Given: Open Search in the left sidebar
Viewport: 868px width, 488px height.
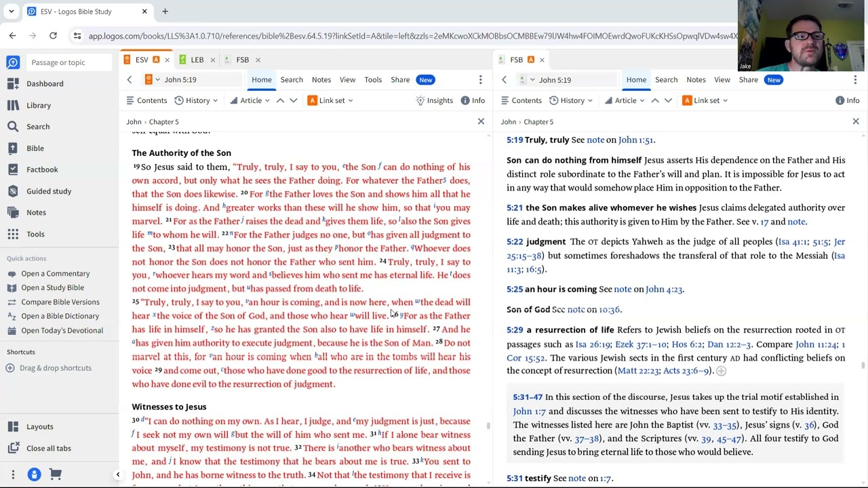Looking at the screenshot, I should 38,126.
